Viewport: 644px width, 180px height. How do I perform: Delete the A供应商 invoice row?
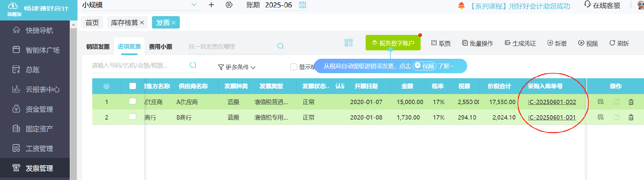pos(631,102)
